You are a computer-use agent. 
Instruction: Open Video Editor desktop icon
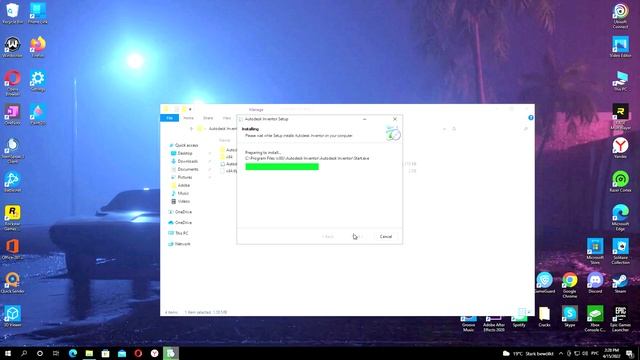[x=620, y=46]
